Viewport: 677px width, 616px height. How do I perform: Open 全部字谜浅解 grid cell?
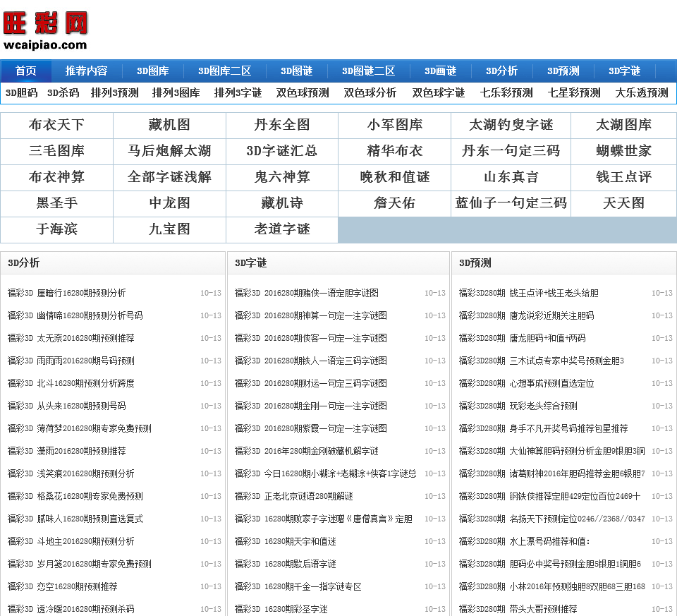pyautogui.click(x=169, y=177)
